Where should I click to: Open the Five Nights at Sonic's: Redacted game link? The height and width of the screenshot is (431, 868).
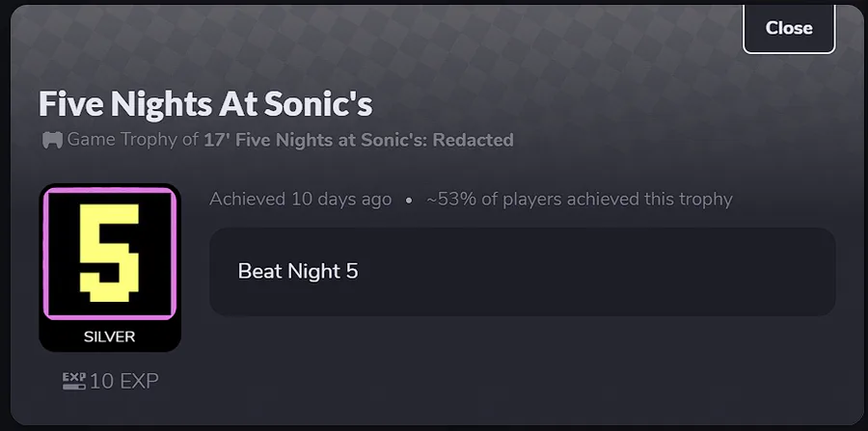(358, 141)
